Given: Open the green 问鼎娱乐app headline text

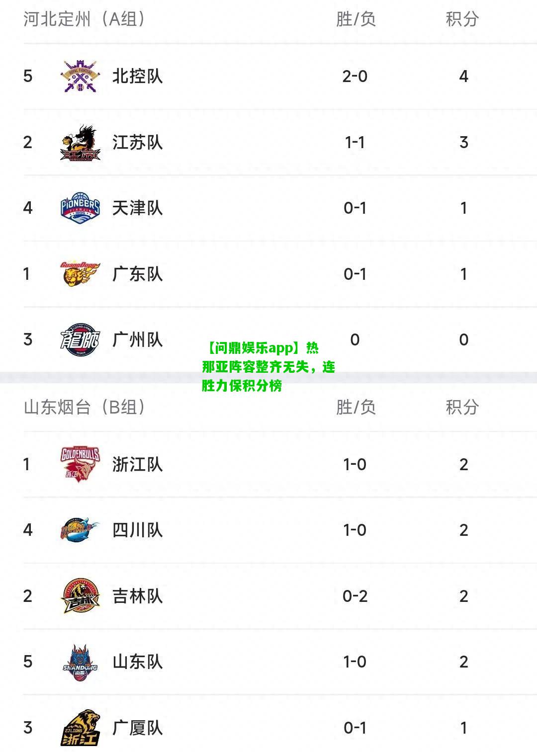Looking at the screenshot, I should (x=268, y=367).
